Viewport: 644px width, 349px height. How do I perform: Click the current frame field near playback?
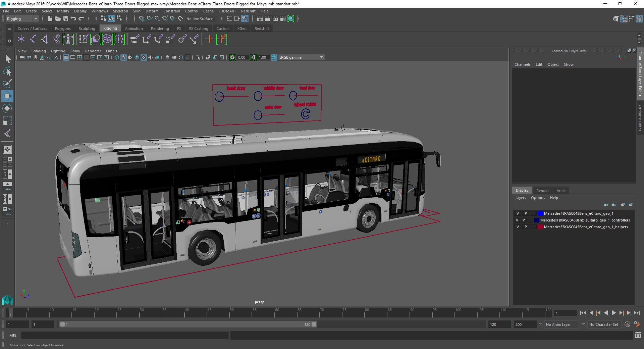(x=566, y=313)
